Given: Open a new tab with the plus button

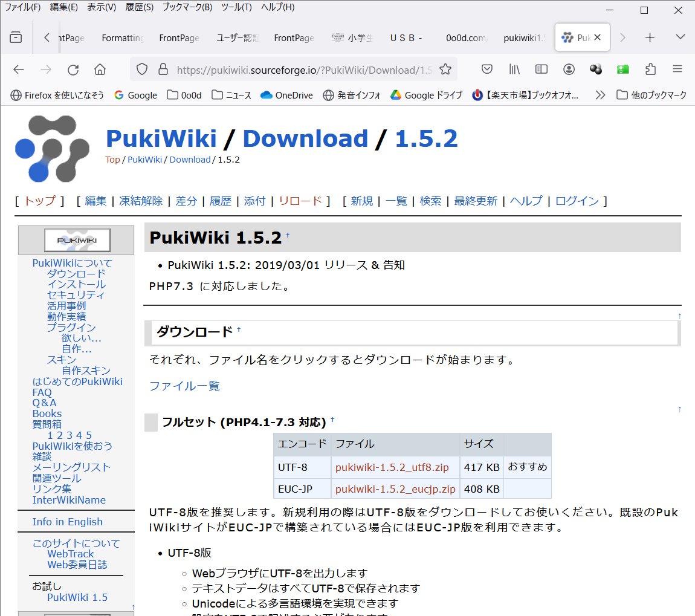Looking at the screenshot, I should pos(650,37).
